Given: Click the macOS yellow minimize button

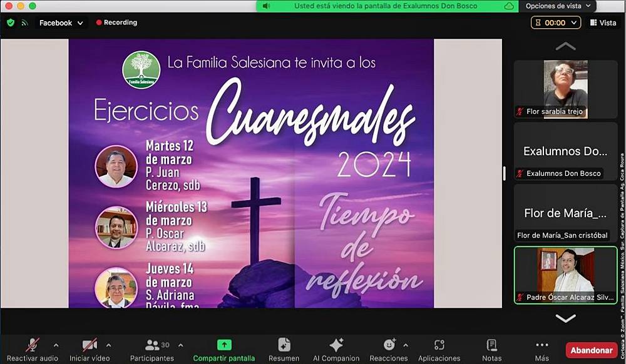Looking at the screenshot, I should [21, 6].
